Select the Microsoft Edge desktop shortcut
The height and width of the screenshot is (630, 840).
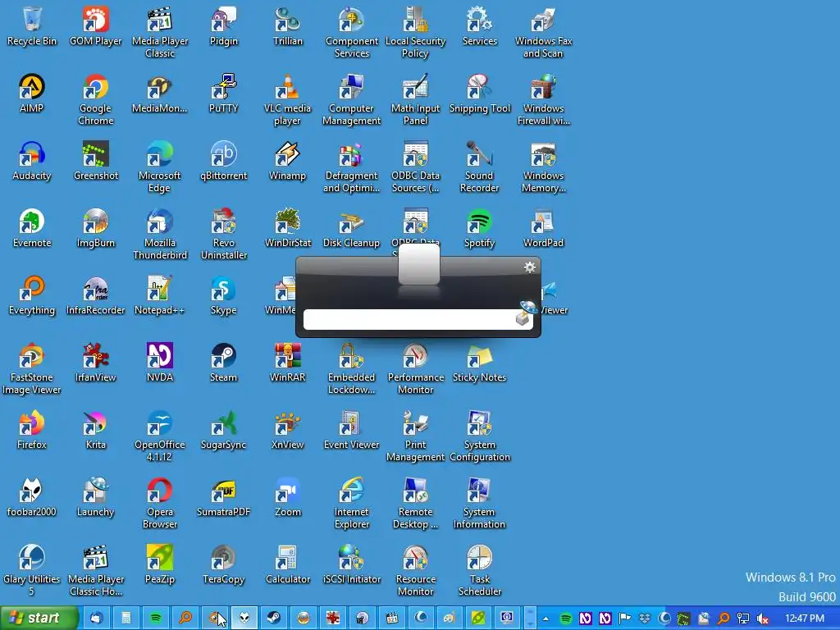tap(160, 167)
